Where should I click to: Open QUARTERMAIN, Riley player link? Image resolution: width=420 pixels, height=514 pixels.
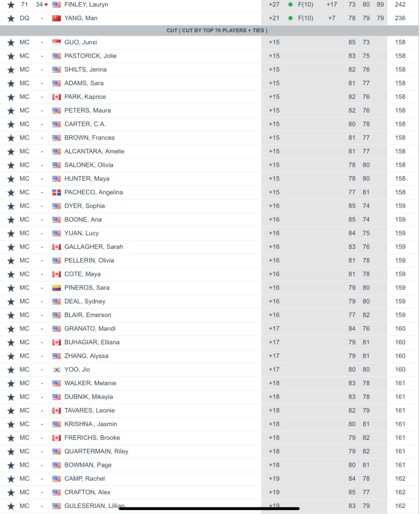96,451
